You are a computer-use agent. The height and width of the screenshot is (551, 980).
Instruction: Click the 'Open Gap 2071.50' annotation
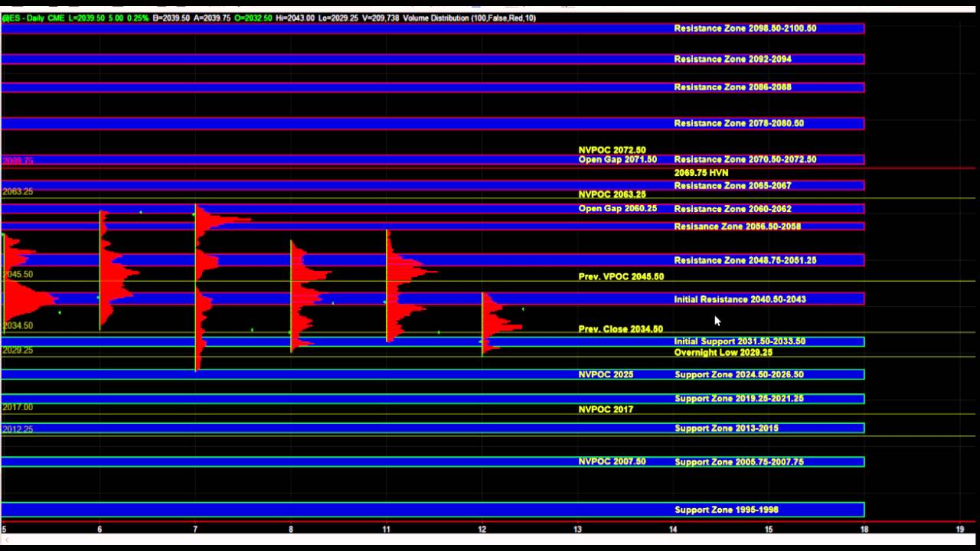point(618,160)
